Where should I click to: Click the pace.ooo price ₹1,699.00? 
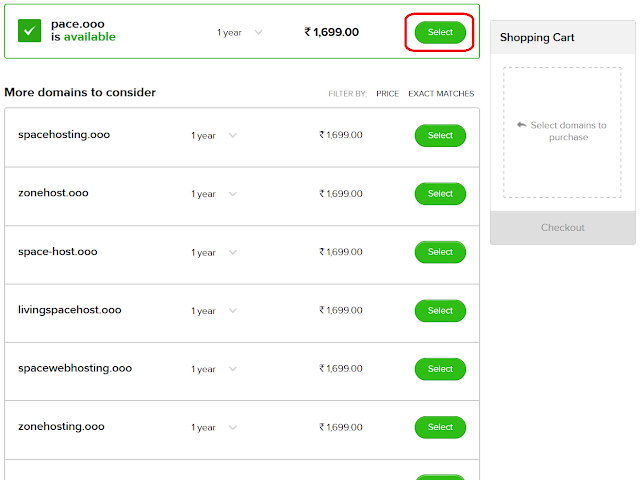pos(331,32)
